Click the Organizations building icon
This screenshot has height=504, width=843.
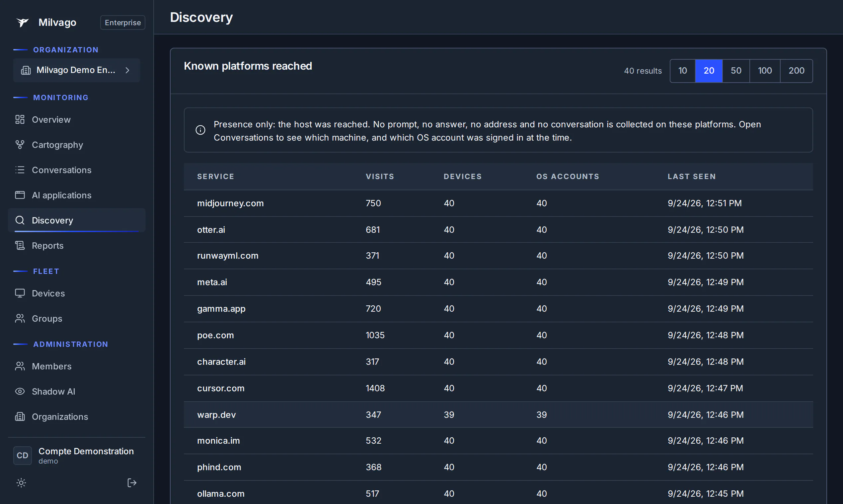(20, 416)
